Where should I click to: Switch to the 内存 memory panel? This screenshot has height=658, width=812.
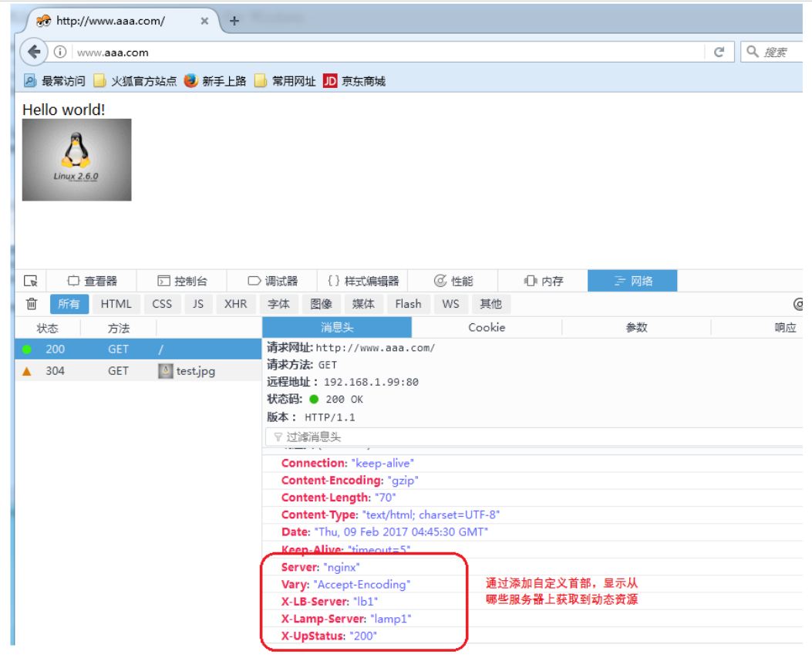pos(543,281)
